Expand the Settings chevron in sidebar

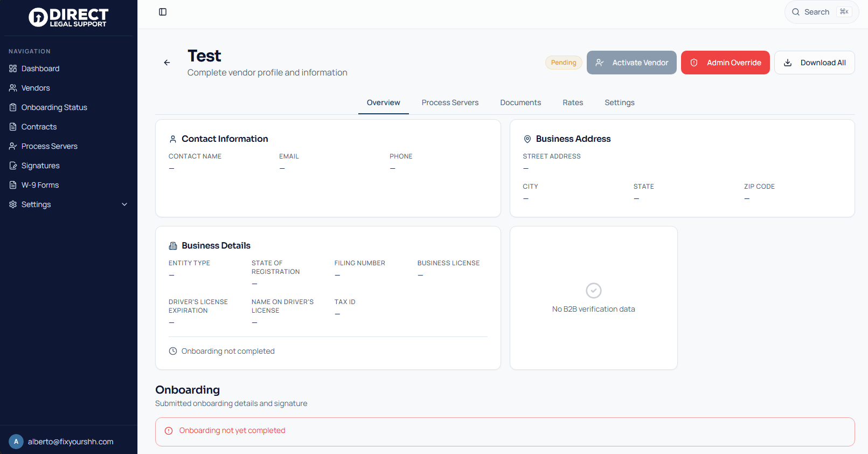[124, 204]
